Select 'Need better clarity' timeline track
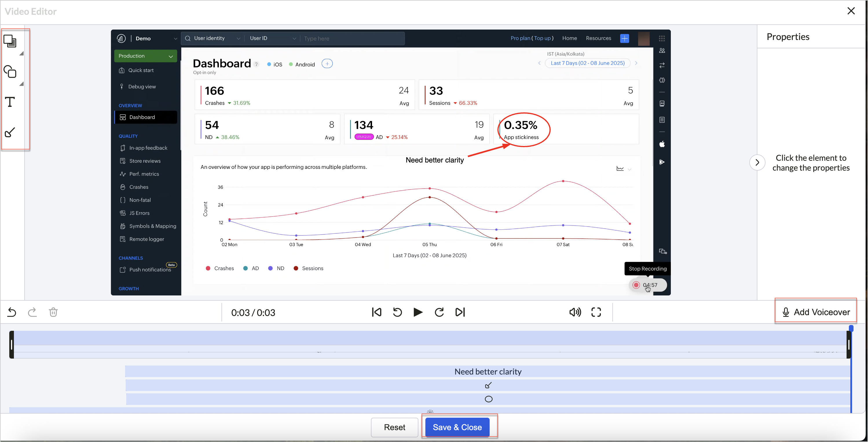The width and height of the screenshot is (868, 442). coord(488,371)
